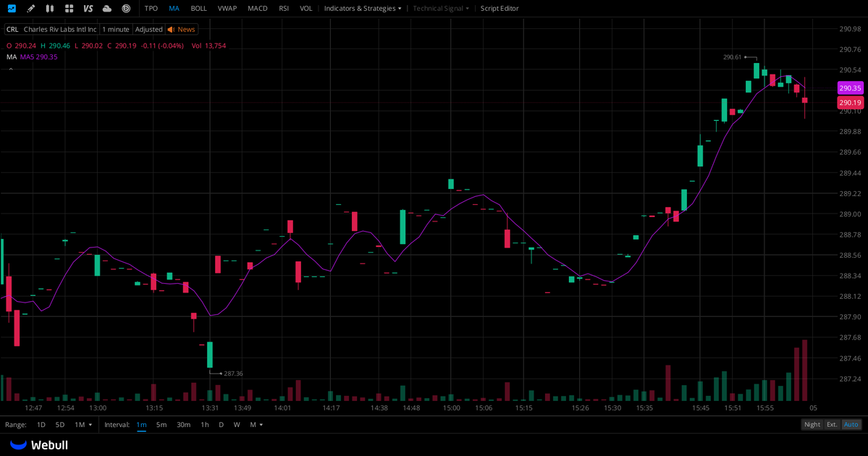Click the line chart type icon

tap(12, 8)
